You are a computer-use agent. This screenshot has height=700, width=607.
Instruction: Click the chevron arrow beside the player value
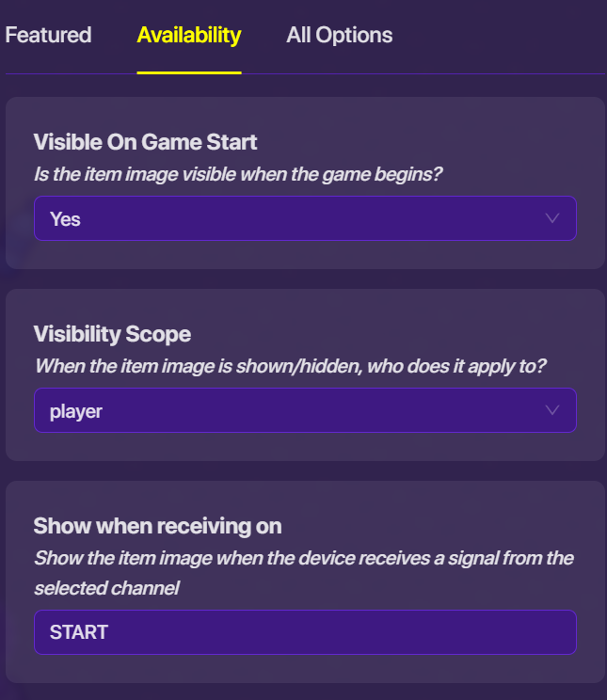pyautogui.click(x=552, y=410)
